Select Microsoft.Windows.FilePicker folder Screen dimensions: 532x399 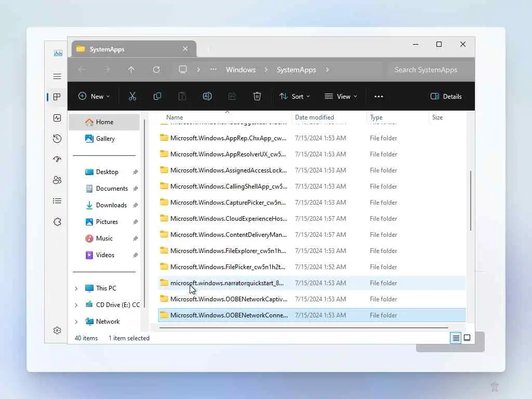pyautogui.click(x=312, y=267)
